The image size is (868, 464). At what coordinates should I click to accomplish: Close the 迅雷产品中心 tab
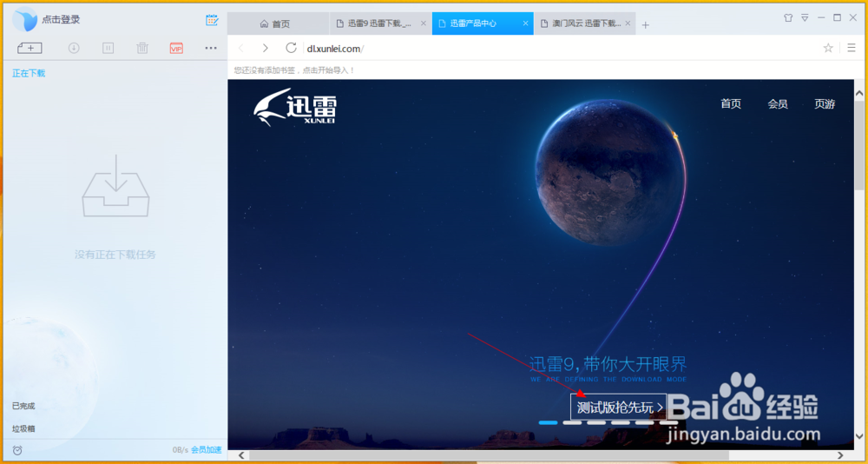pyautogui.click(x=526, y=23)
